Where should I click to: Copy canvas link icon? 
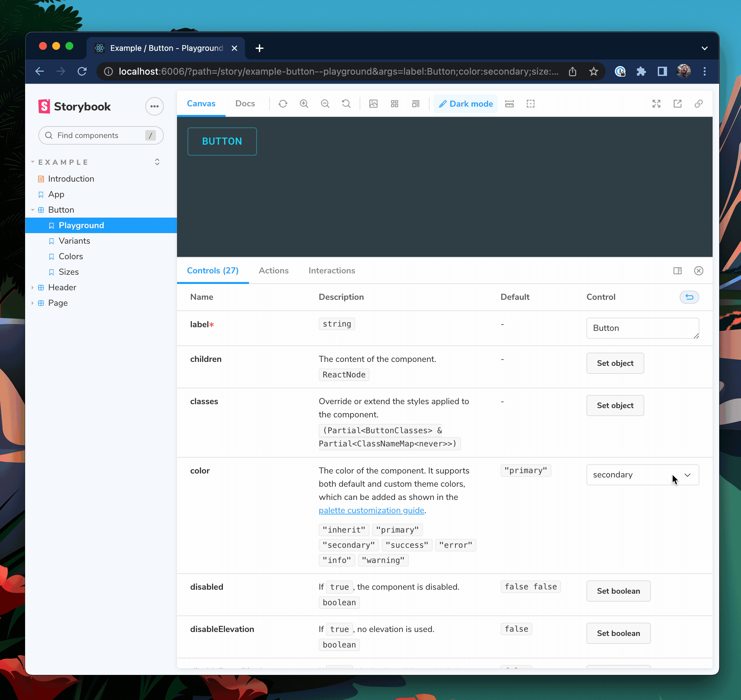(698, 104)
